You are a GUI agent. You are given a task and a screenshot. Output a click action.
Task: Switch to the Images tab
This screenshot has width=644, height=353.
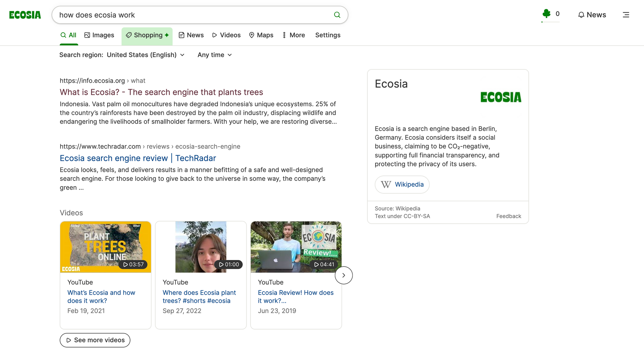click(99, 35)
